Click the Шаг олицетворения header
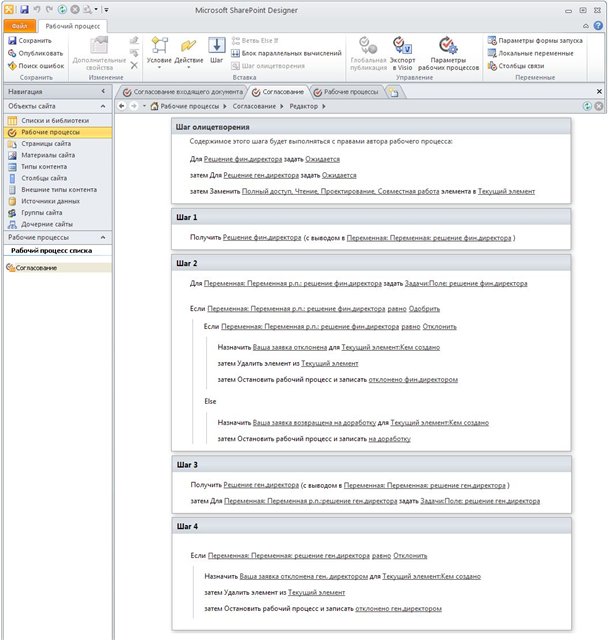The image size is (609, 640). click(371, 127)
